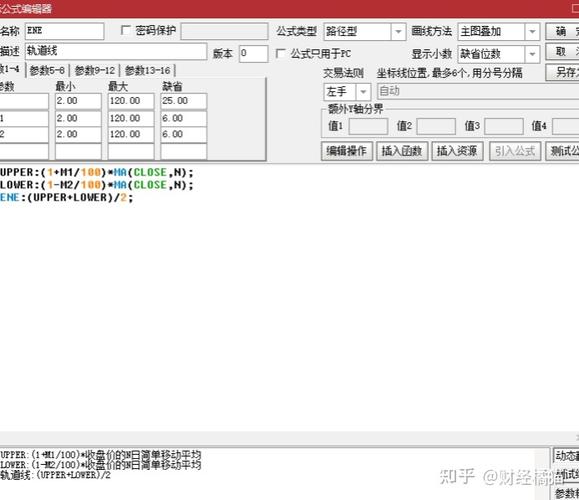The width and height of the screenshot is (579, 500).
Task: Open the 公式类型 dropdown
Action: tap(398, 32)
